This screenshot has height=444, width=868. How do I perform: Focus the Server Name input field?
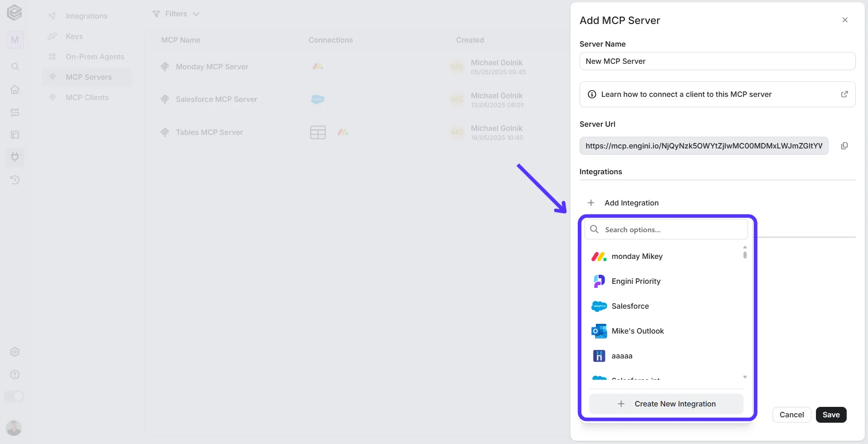tap(717, 61)
